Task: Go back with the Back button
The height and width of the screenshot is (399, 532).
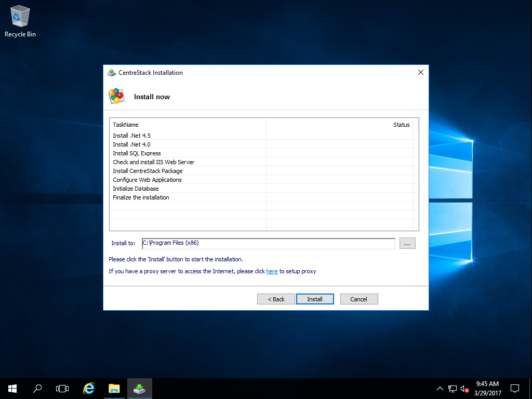Action: (x=276, y=299)
